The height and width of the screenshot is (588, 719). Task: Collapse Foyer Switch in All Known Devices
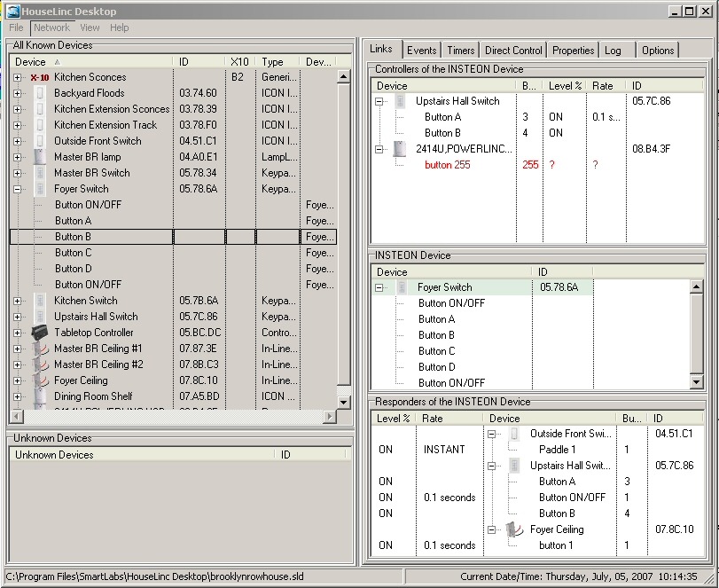click(x=18, y=189)
